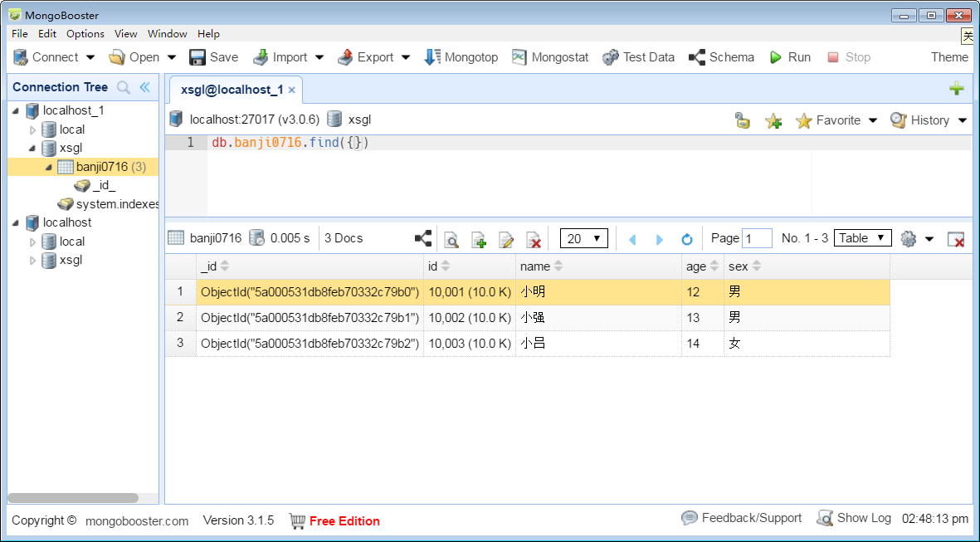Select the cell containing 小强

click(x=599, y=318)
